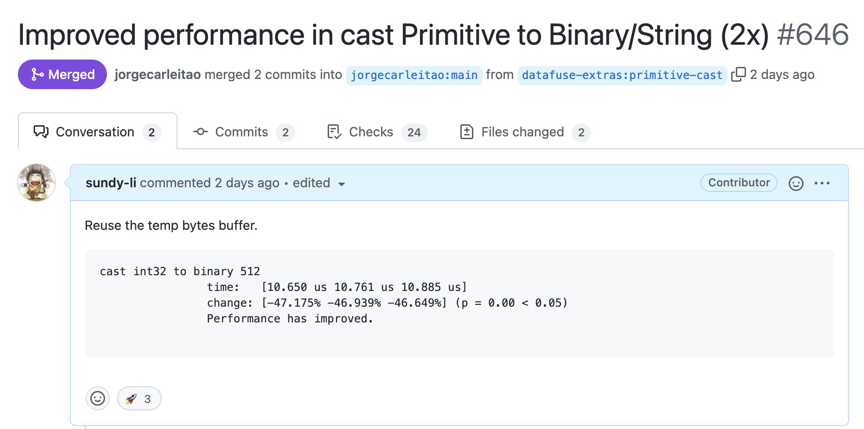Open the Files changed tab

coord(524,132)
